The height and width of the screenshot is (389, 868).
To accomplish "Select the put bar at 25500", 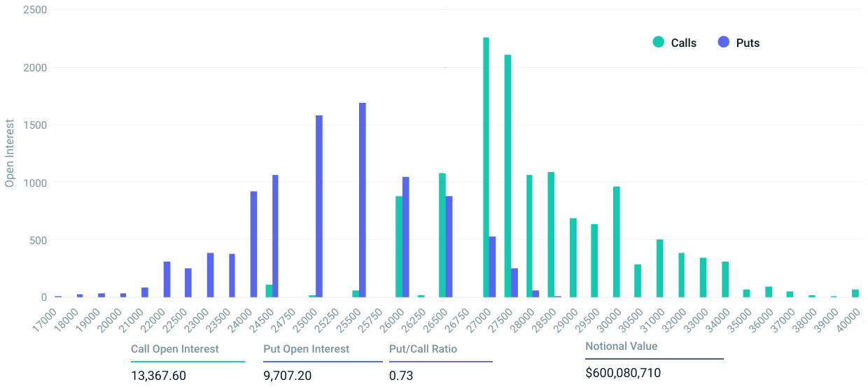I will click(363, 200).
